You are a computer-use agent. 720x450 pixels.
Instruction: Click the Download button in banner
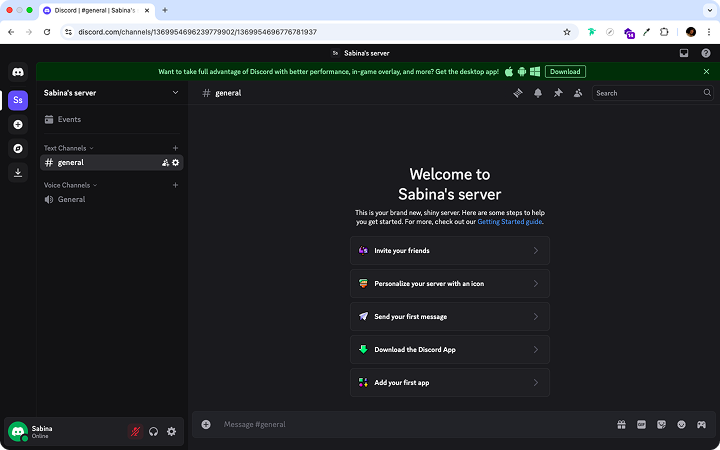(565, 72)
